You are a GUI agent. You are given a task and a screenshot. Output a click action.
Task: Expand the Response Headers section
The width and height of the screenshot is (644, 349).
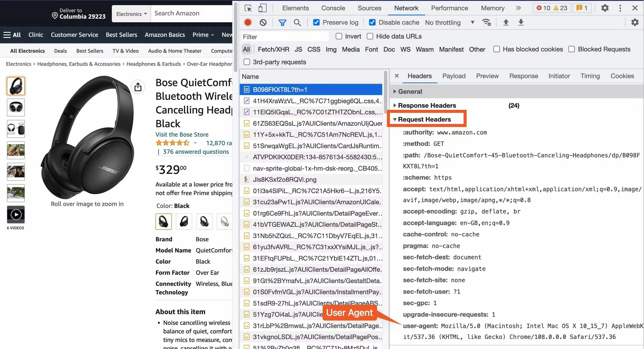click(427, 105)
